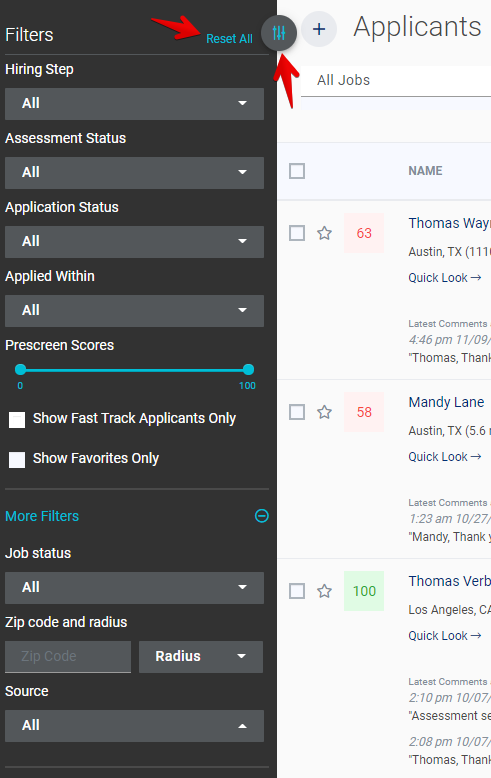This screenshot has width=491, height=778.
Task: Star Mandy Lane as favorite
Action: pyautogui.click(x=324, y=412)
